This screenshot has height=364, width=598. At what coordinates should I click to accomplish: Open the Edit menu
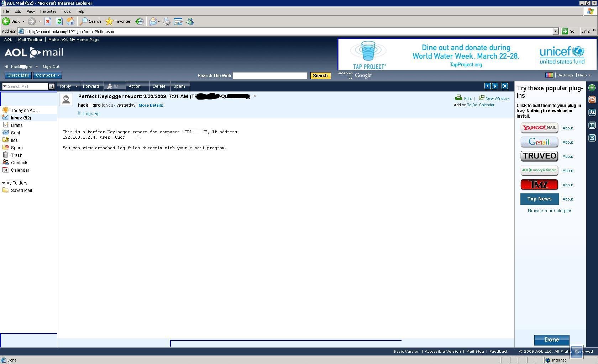(18, 11)
